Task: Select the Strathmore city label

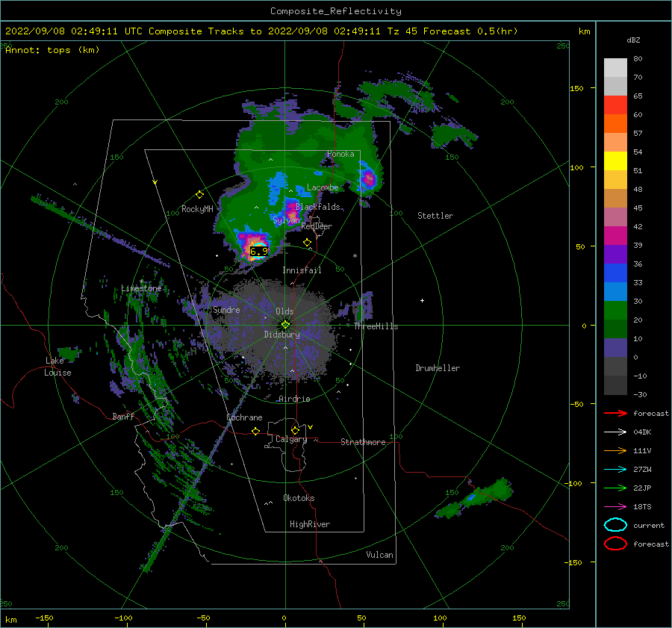Action: 363,442
